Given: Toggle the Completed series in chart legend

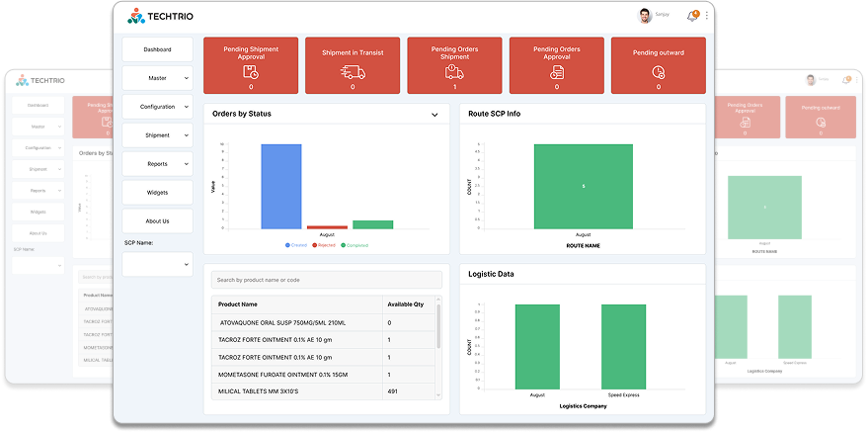Looking at the screenshot, I should [355, 244].
